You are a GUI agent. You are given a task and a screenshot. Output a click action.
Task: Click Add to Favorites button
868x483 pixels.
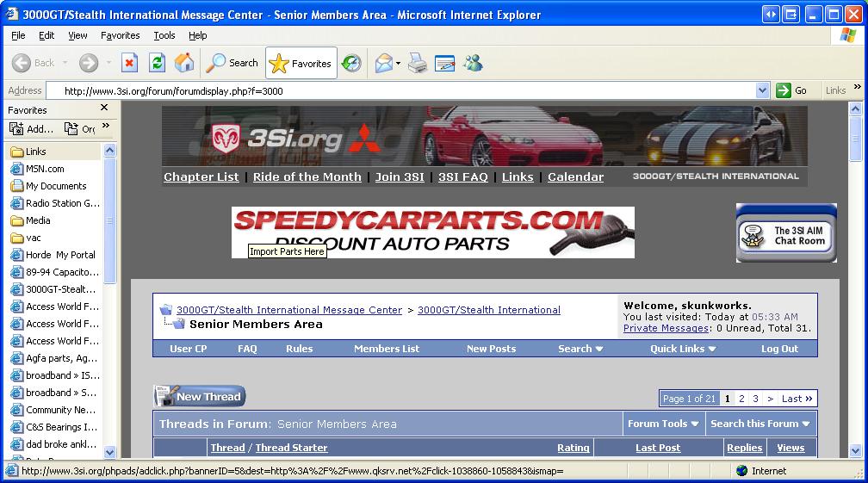[32, 129]
